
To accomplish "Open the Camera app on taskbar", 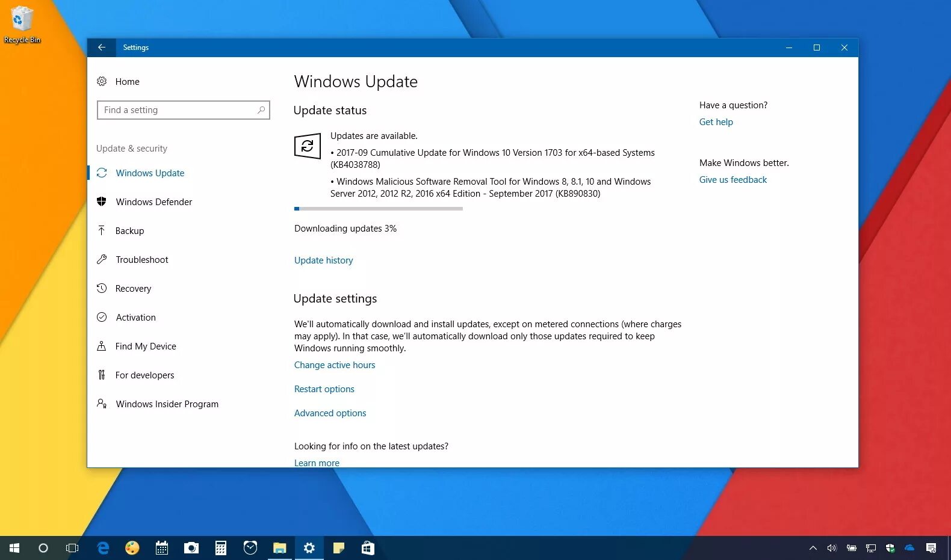I will [x=191, y=548].
